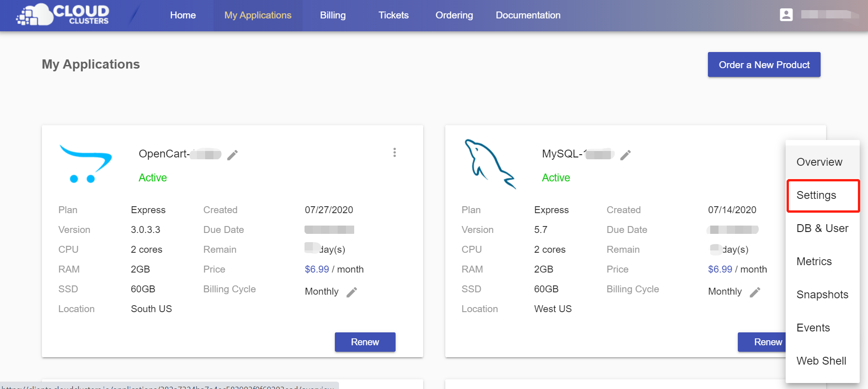
Task: Click the South US location value
Action: point(151,309)
